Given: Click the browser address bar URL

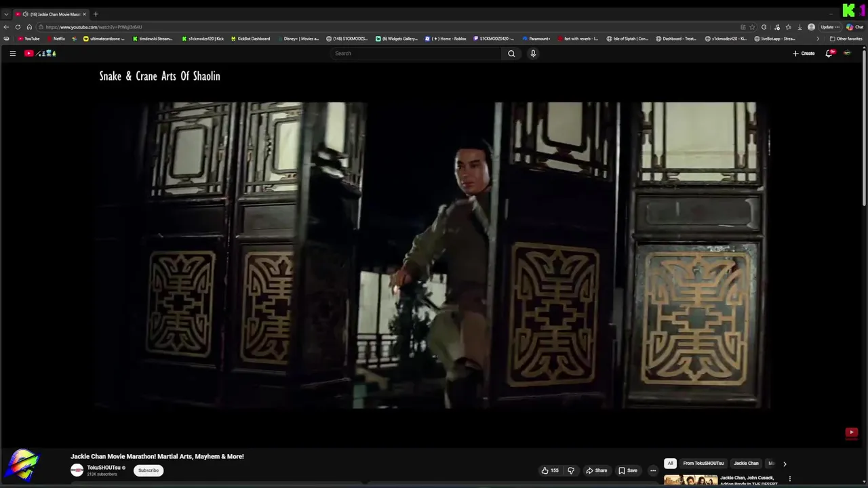Looking at the screenshot, I should [94, 27].
